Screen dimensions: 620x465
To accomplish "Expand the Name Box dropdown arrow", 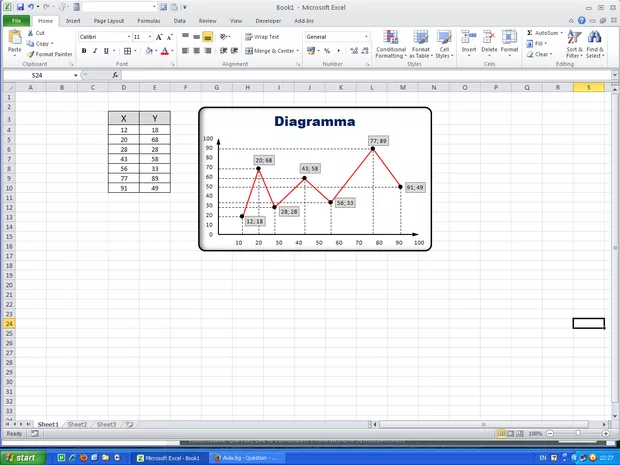I will [x=76, y=75].
